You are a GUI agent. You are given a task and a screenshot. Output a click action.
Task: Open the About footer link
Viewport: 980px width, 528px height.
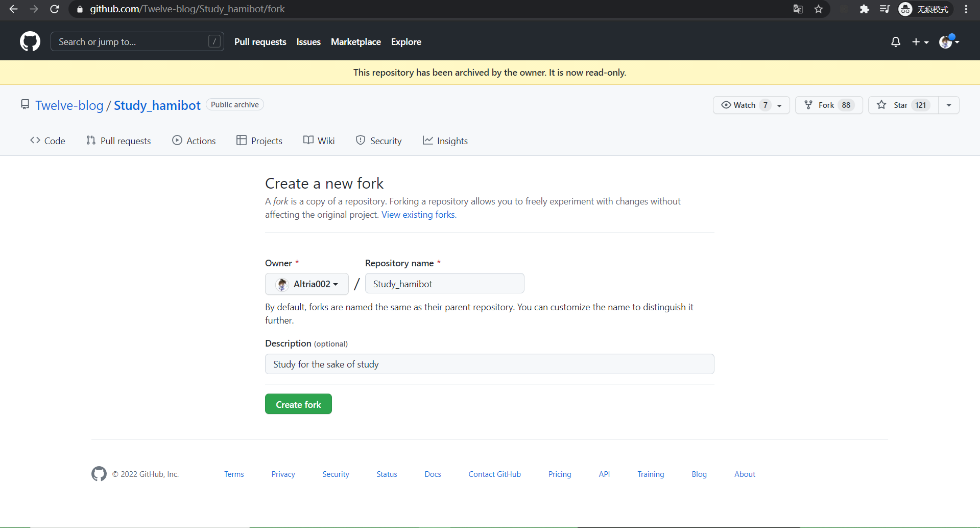tap(745, 474)
